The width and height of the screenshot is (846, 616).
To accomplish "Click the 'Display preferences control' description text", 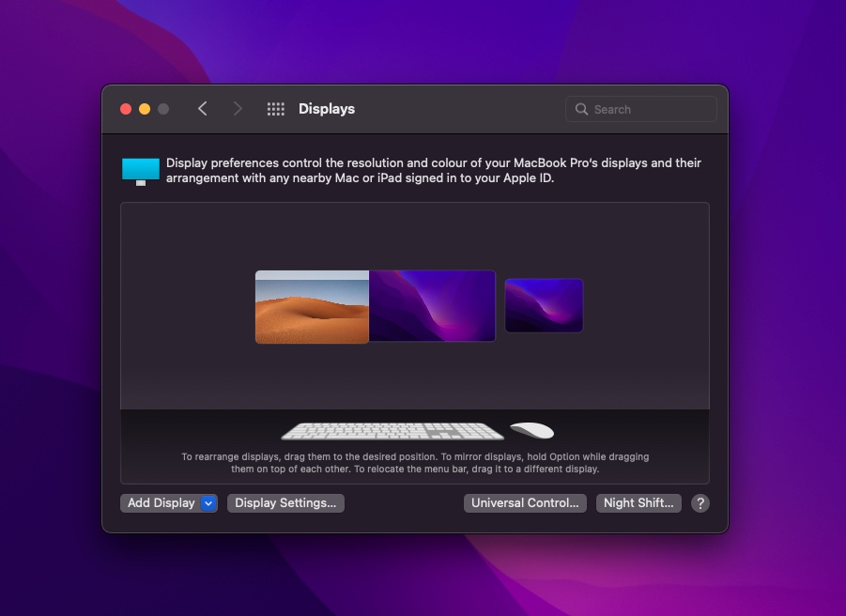I will pyautogui.click(x=433, y=171).
